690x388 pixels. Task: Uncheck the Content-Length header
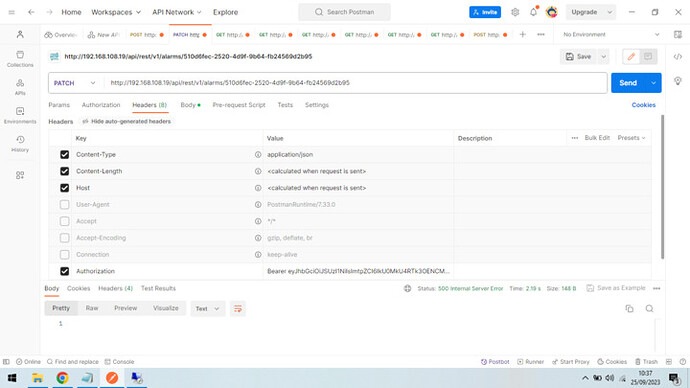click(65, 172)
